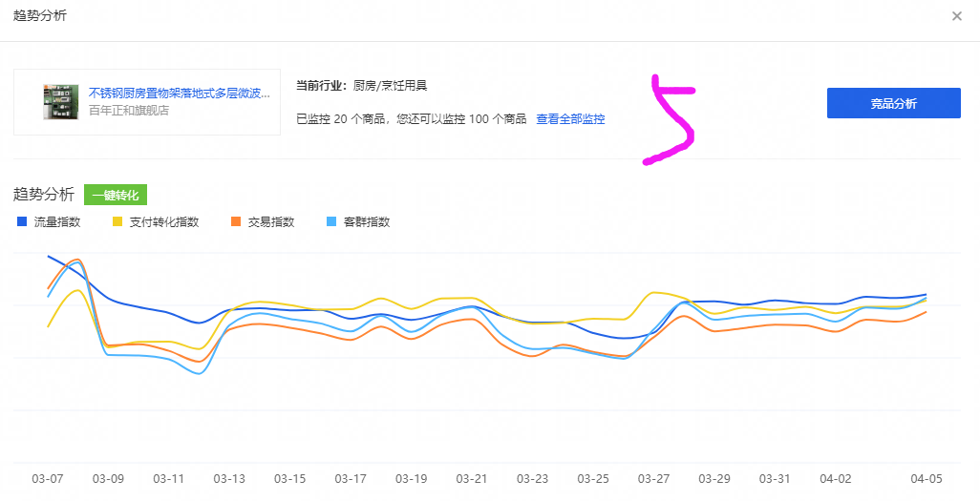This screenshot has height=501, width=980.
Task: Click the 趋势分析 dialog title
Action: click(x=40, y=16)
